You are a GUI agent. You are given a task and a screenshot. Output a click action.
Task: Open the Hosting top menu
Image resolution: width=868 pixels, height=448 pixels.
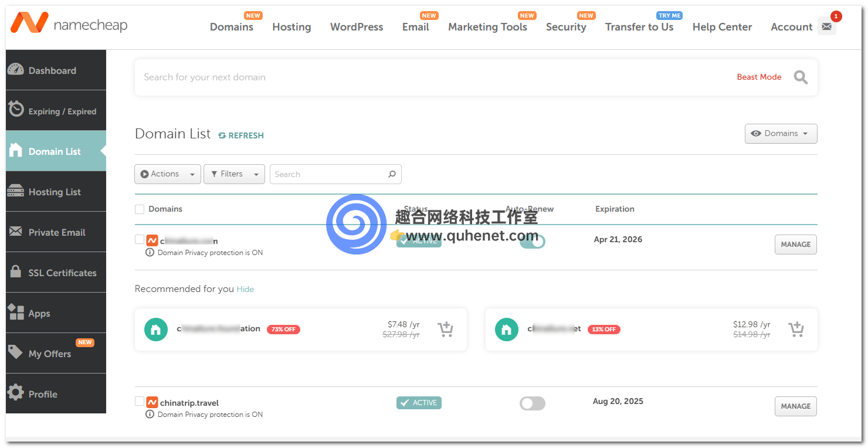[291, 27]
